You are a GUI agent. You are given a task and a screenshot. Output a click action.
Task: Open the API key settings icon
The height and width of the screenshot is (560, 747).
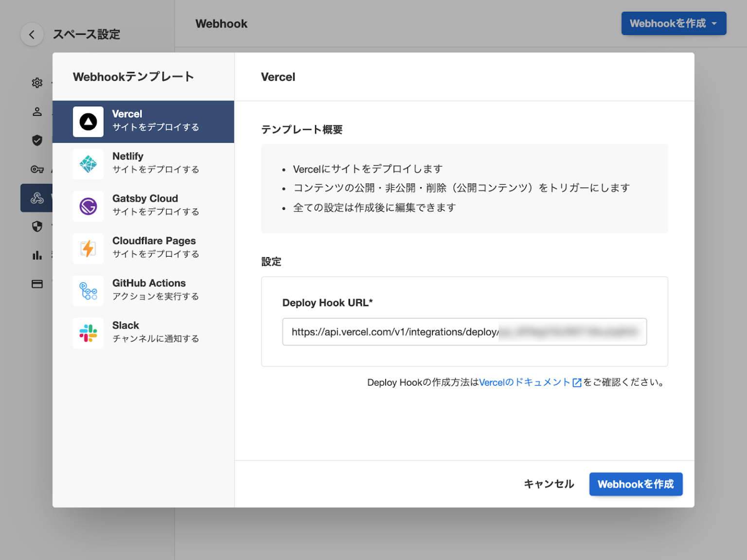37,169
